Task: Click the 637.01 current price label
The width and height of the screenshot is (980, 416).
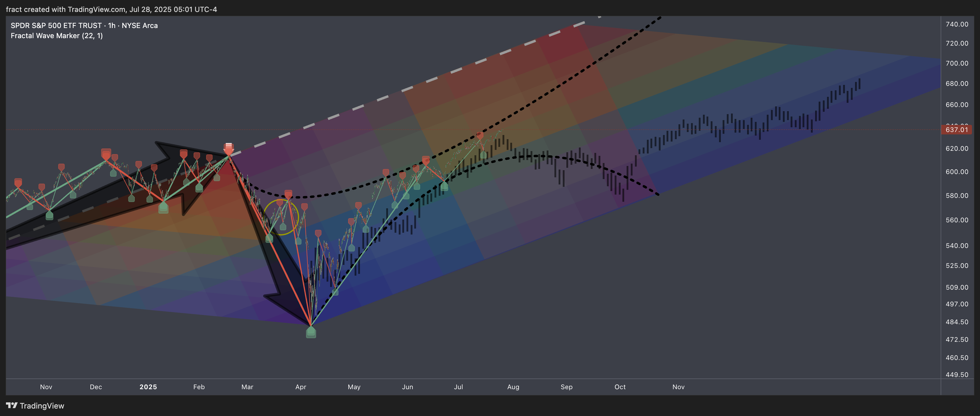Action: pyautogui.click(x=956, y=130)
